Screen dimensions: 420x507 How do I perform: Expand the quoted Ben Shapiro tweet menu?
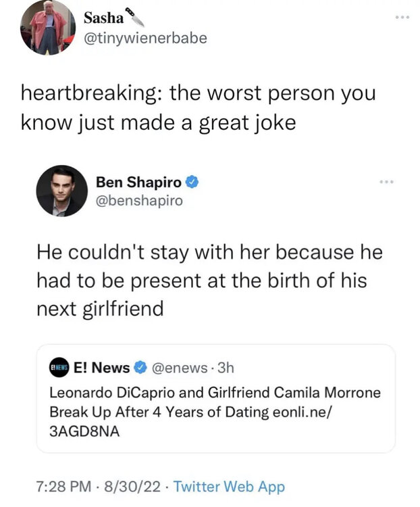pyautogui.click(x=386, y=182)
